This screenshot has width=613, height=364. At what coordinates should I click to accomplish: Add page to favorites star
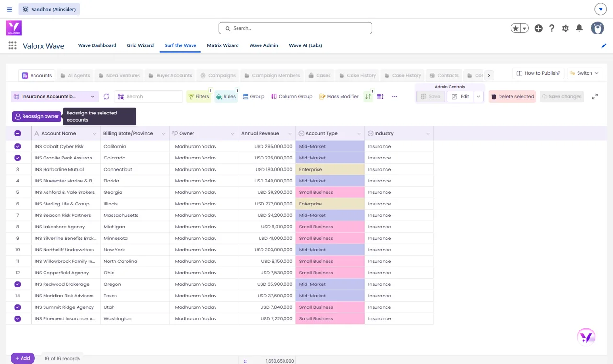click(x=516, y=28)
